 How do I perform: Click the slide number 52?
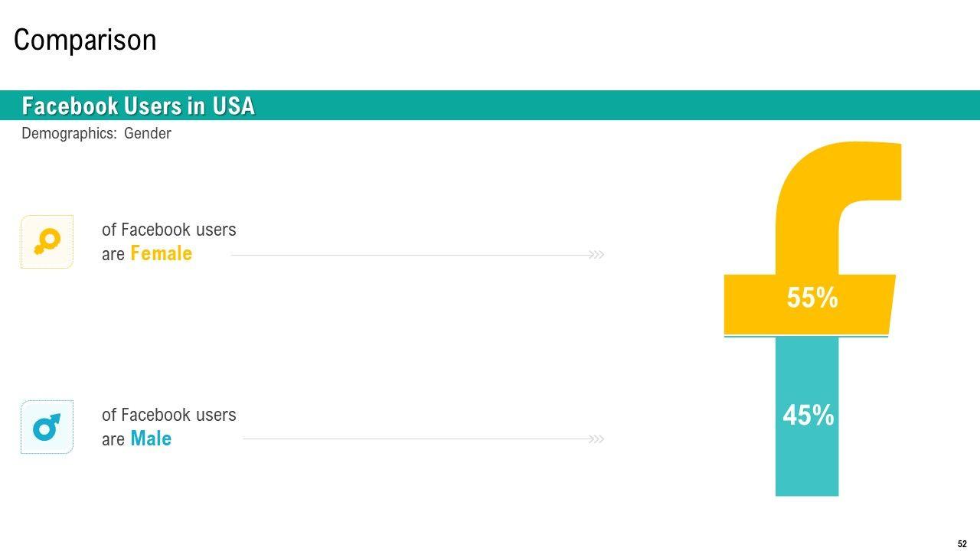pos(962,544)
